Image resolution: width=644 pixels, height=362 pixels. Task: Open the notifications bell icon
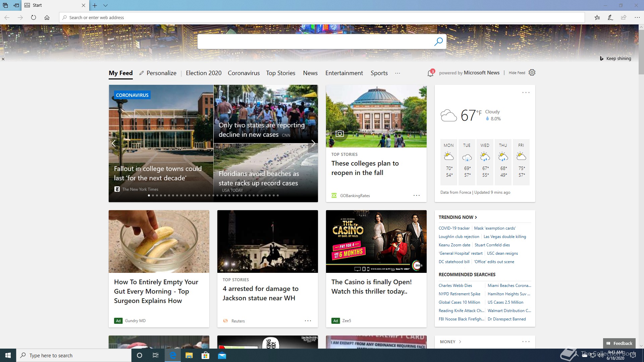point(431,73)
